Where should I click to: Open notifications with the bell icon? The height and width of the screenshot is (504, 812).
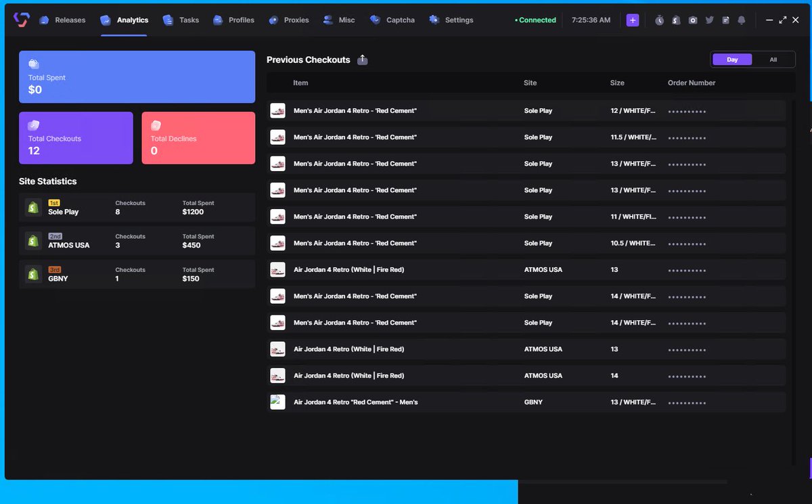point(742,20)
